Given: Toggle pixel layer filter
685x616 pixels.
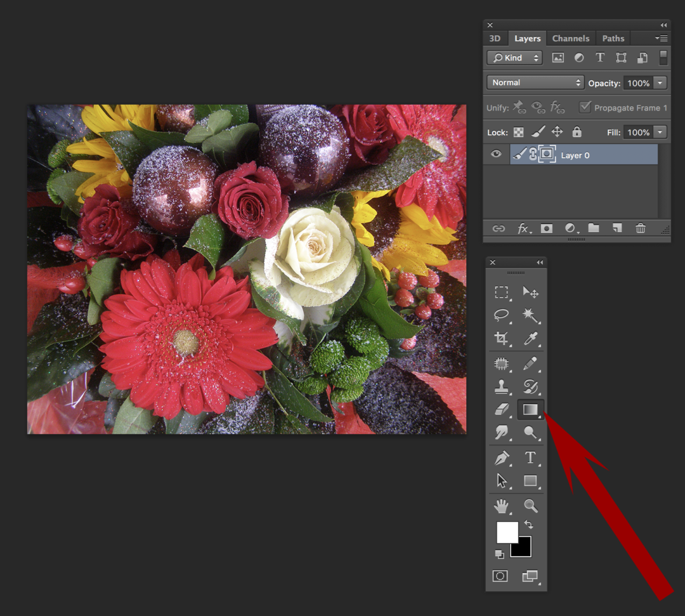Looking at the screenshot, I should click(558, 58).
